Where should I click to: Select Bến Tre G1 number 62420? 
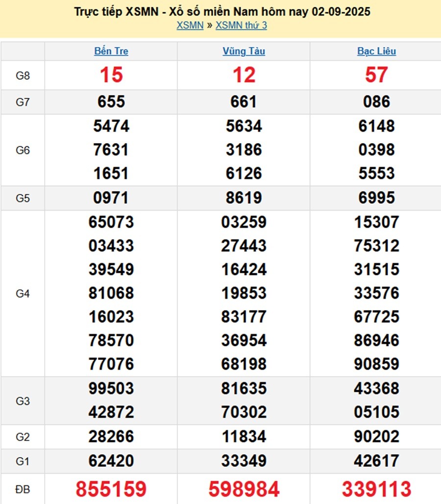[111, 461]
